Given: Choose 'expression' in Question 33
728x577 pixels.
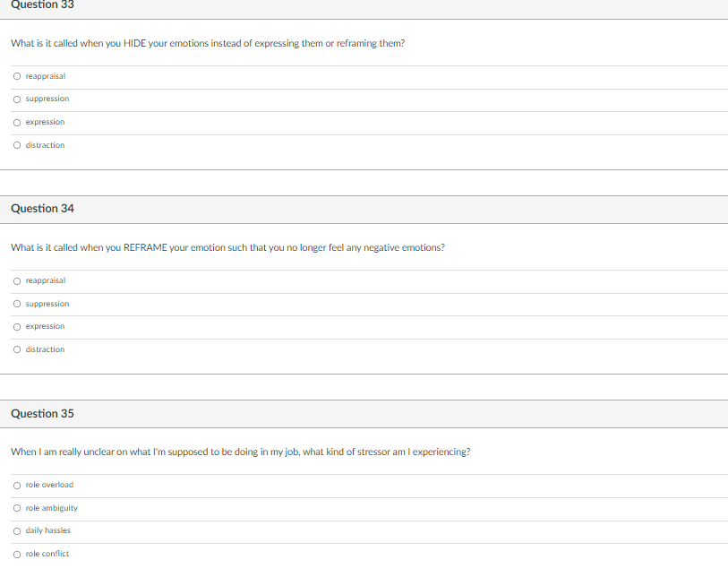Looking at the screenshot, I should point(44,122).
